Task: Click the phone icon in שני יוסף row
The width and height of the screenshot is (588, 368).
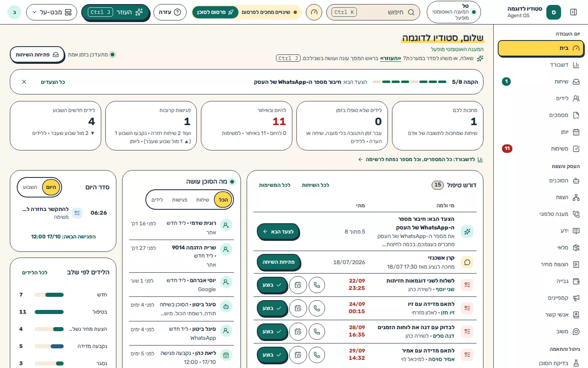Action: (x=317, y=285)
